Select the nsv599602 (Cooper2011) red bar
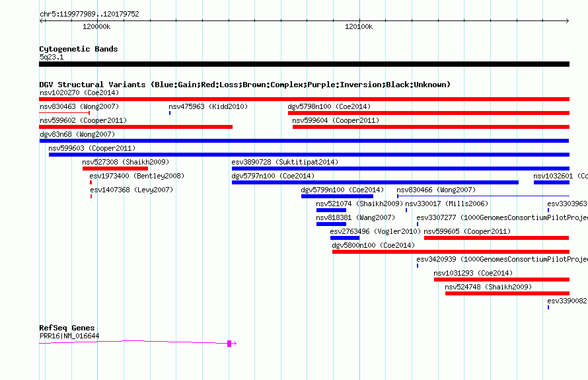Viewport: 588px width, 380px height. point(135,127)
